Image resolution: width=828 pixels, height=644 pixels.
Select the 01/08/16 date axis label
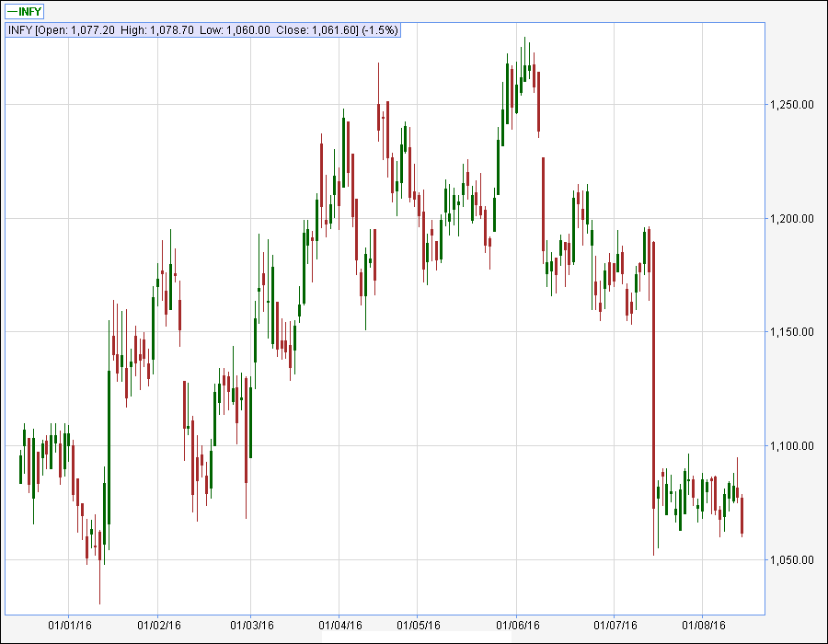[704, 625]
